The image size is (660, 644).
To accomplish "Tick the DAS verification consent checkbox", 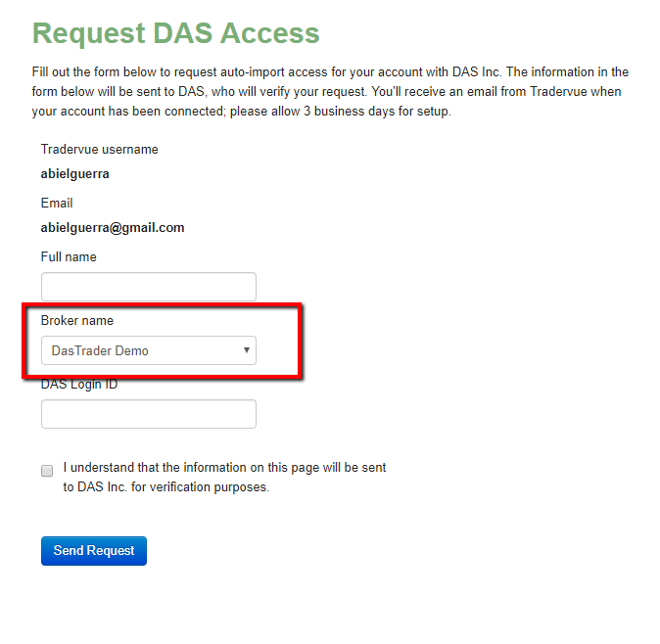I will coord(47,471).
